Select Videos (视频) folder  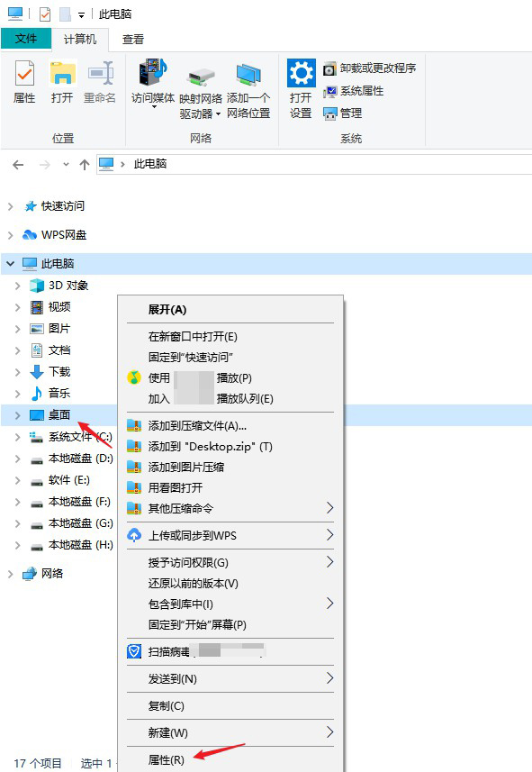click(50, 307)
